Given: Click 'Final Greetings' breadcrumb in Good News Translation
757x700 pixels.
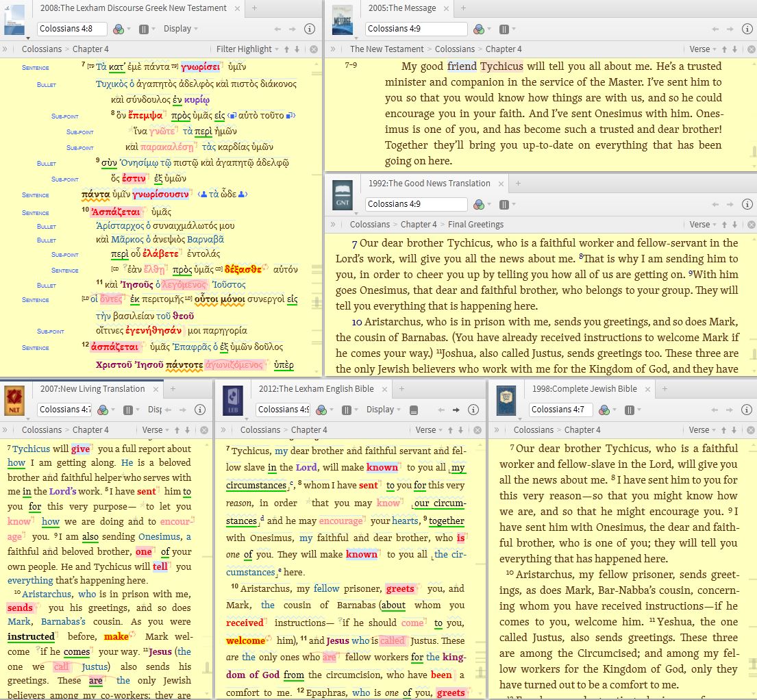Looking at the screenshot, I should click(x=475, y=225).
